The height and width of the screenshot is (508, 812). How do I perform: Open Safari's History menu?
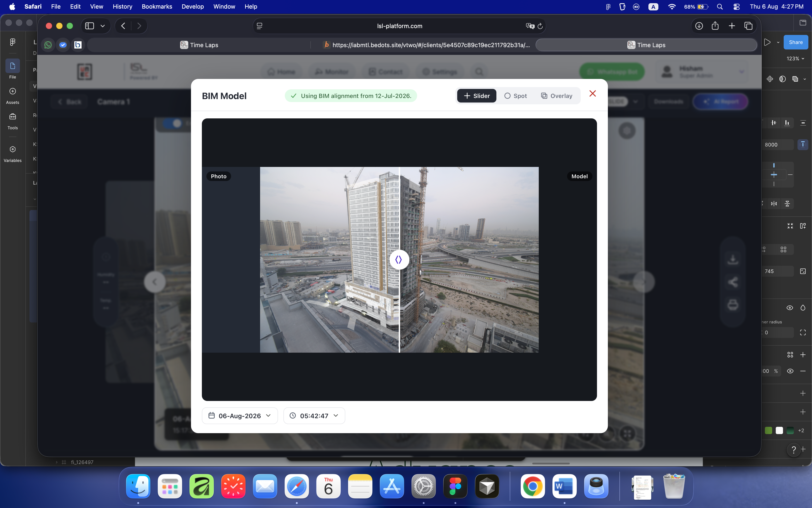coord(122,6)
